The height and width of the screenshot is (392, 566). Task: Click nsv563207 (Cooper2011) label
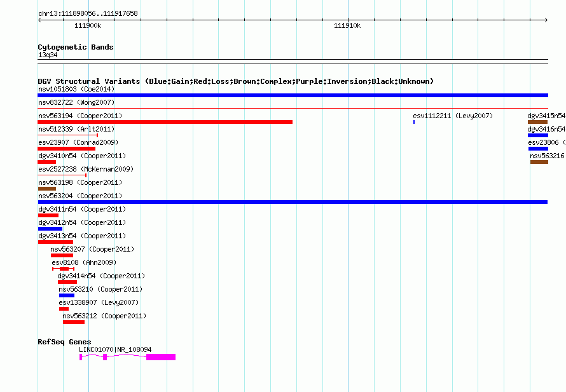pos(92,249)
